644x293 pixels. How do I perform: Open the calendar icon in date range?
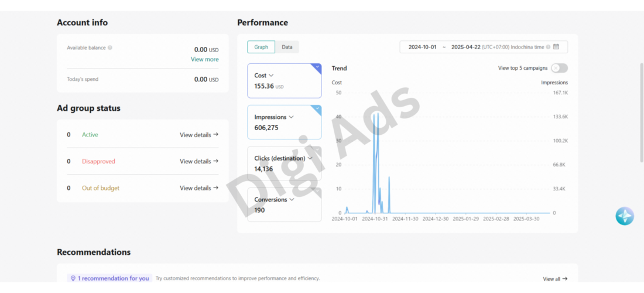(x=556, y=47)
